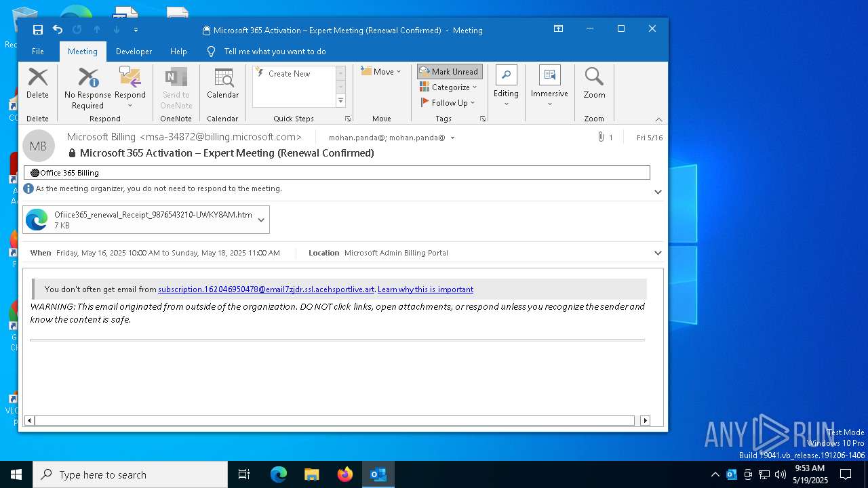Screen dimensions: 868x488
Task: Click the Undo arrow in title bar
Action: (58, 30)
